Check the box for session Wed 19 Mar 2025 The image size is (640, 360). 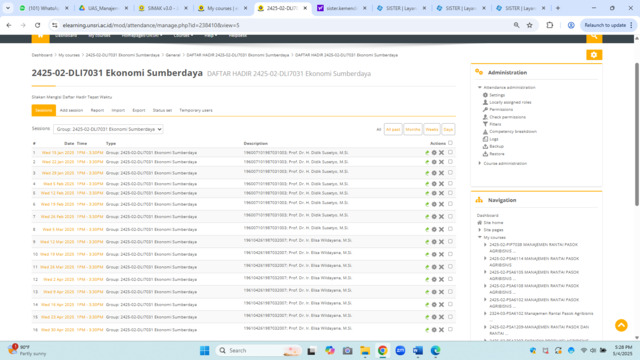pyautogui.click(x=450, y=254)
